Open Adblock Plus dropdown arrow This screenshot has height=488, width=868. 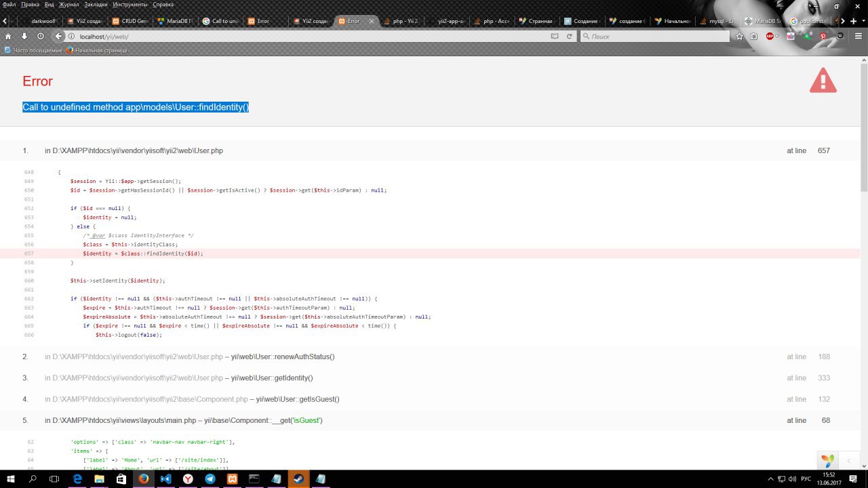click(x=778, y=36)
